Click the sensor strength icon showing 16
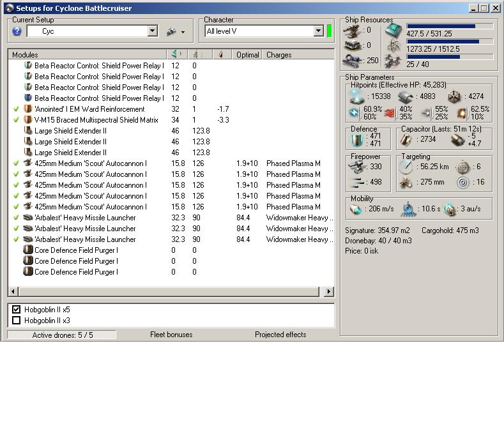The width and height of the screenshot is (504, 447). (x=463, y=182)
